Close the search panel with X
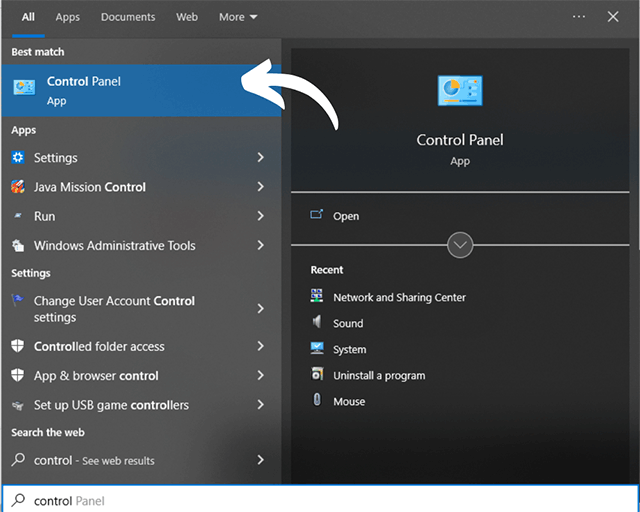Screen dimensions: 640x512 [x=613, y=17]
